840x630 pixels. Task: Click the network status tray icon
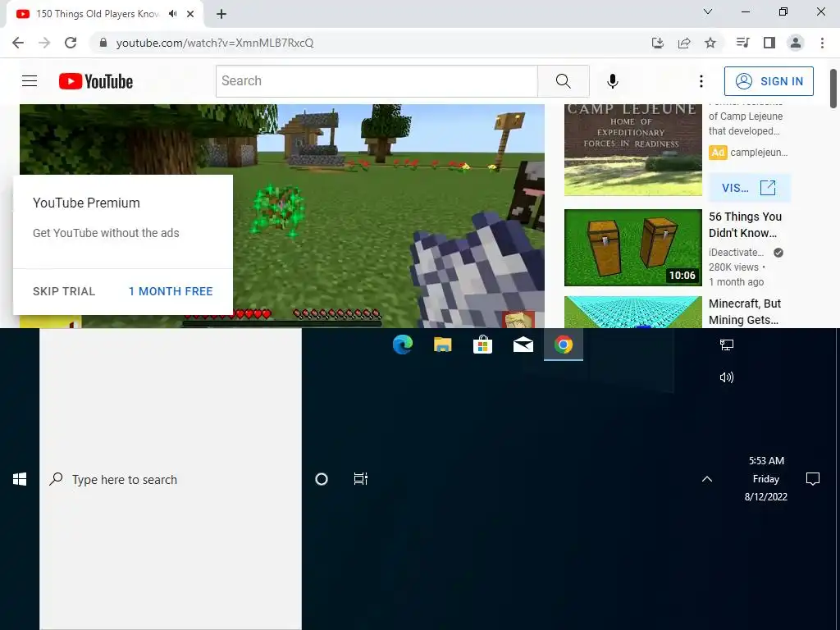pyautogui.click(x=727, y=345)
